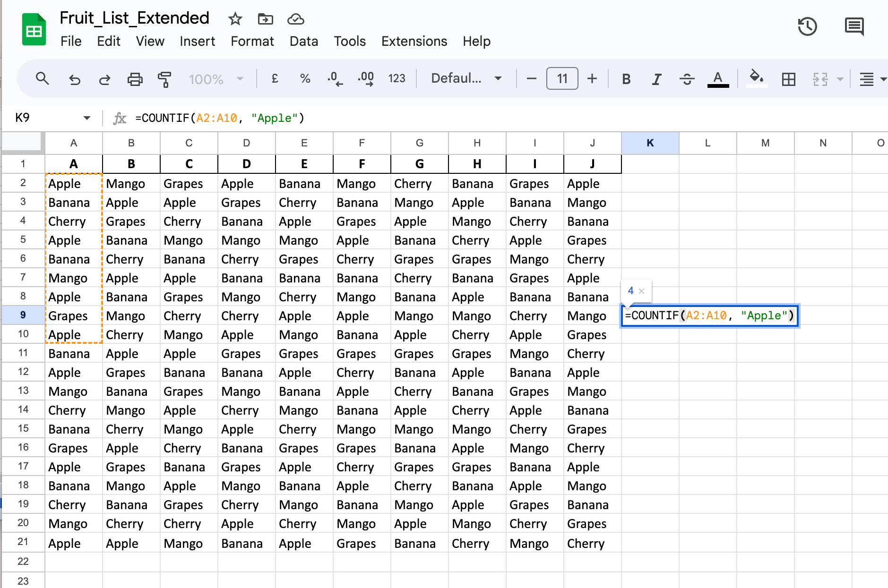Open the Format menu
888x588 pixels.
[252, 42]
